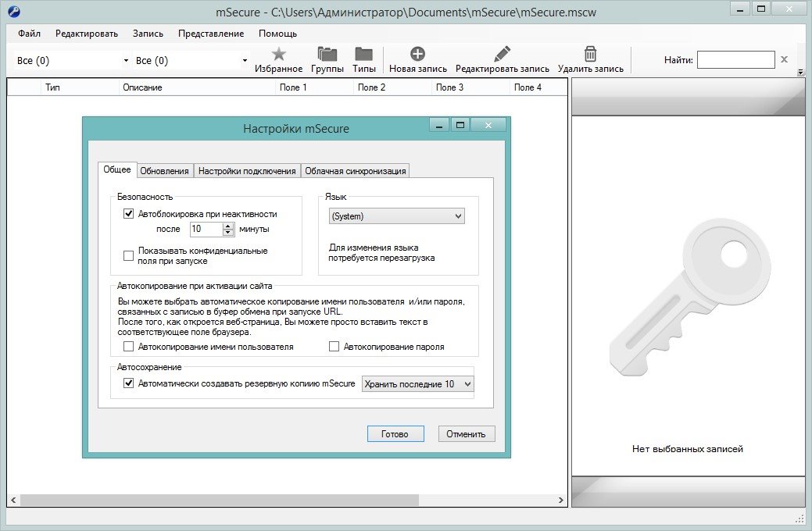Viewport: 812px width, 531px height.
Task: Open the Избранное favorites star icon
Action: point(278,54)
